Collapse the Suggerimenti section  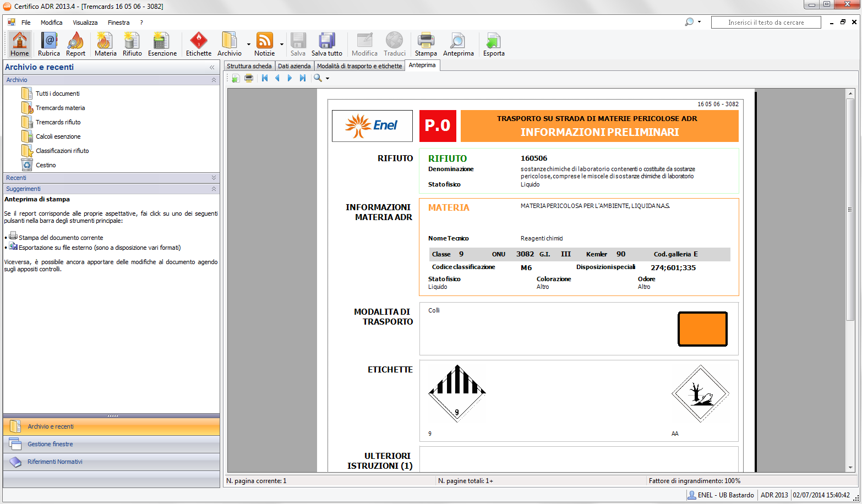tap(214, 189)
